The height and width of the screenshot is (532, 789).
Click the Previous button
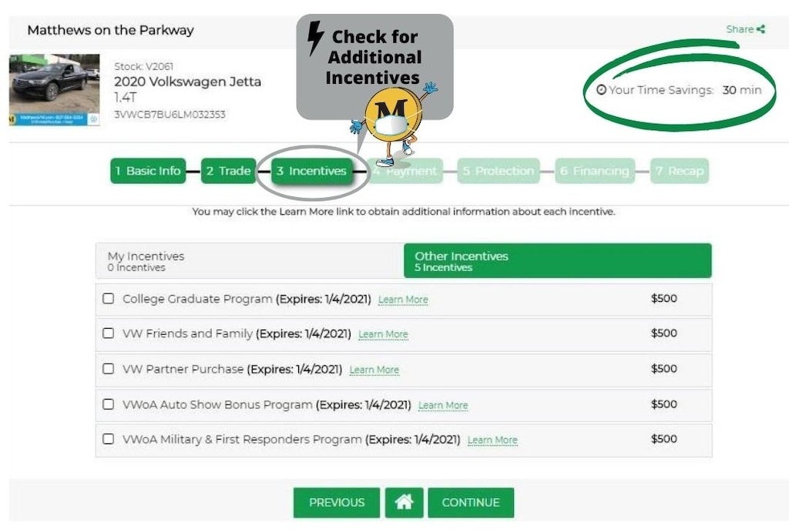pos(336,502)
